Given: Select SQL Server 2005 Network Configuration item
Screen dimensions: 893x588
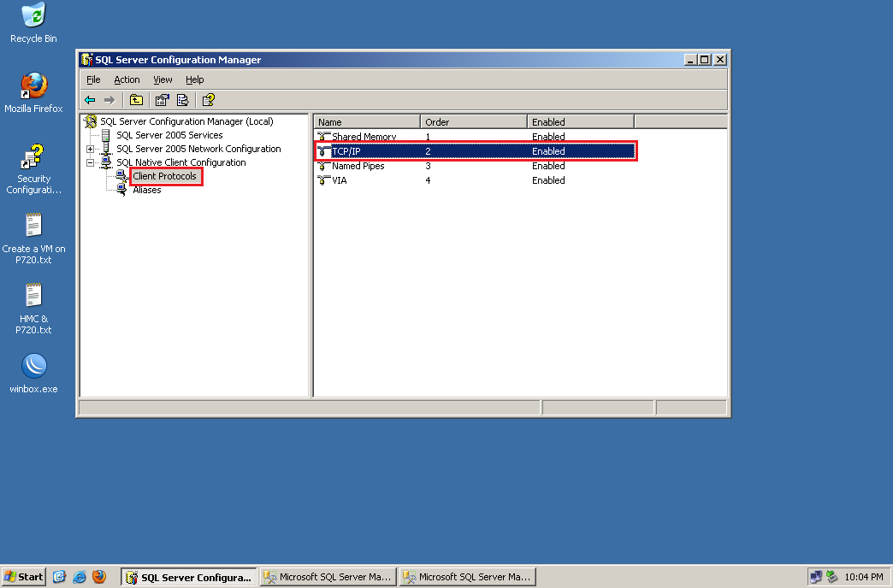Looking at the screenshot, I should click(x=198, y=149).
